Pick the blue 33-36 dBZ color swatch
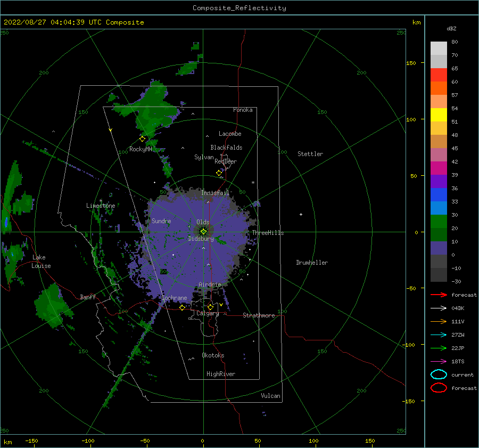Viewport: 479px width, 448px height. click(439, 195)
